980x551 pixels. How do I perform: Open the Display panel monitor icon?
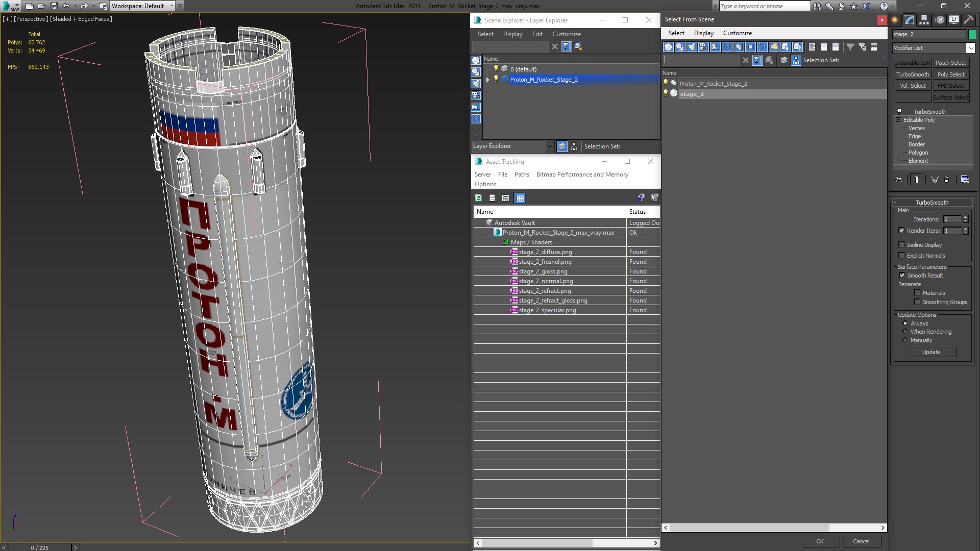tap(953, 20)
